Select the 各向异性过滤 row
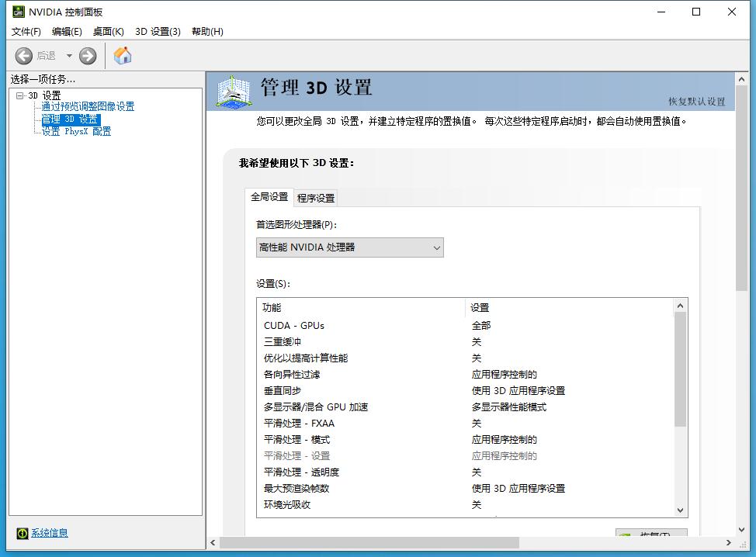Viewport: 756px width, 557px height. tap(465, 375)
